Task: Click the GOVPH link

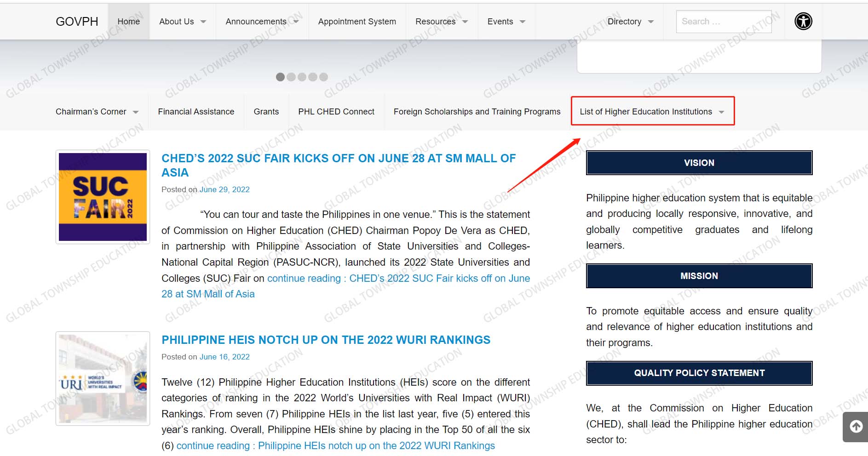Action: 77,22
